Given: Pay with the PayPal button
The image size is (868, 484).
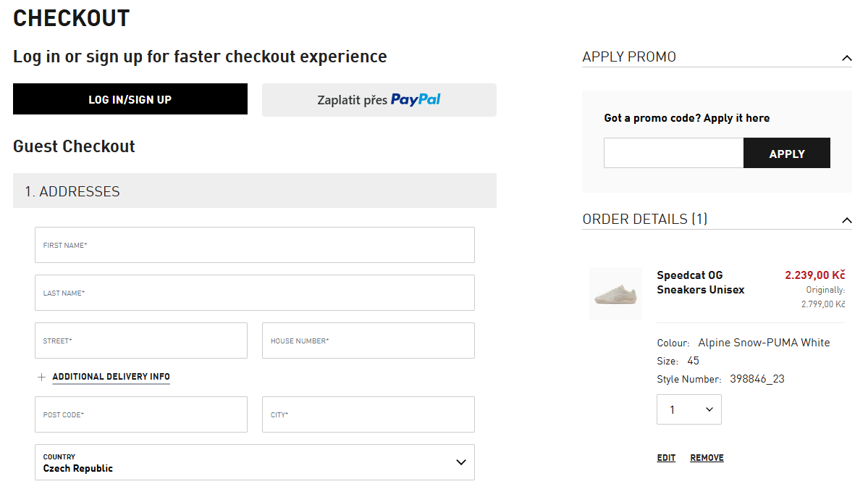Looking at the screenshot, I should [379, 100].
